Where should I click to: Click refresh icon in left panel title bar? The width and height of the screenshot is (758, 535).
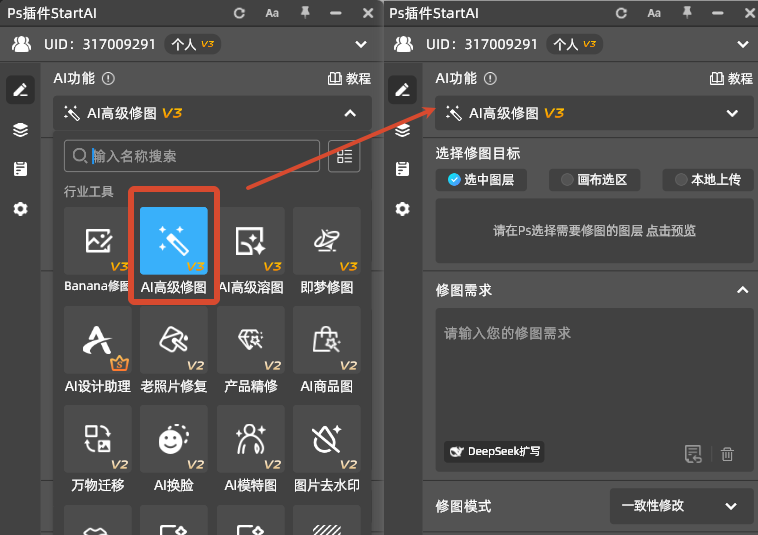tap(239, 13)
